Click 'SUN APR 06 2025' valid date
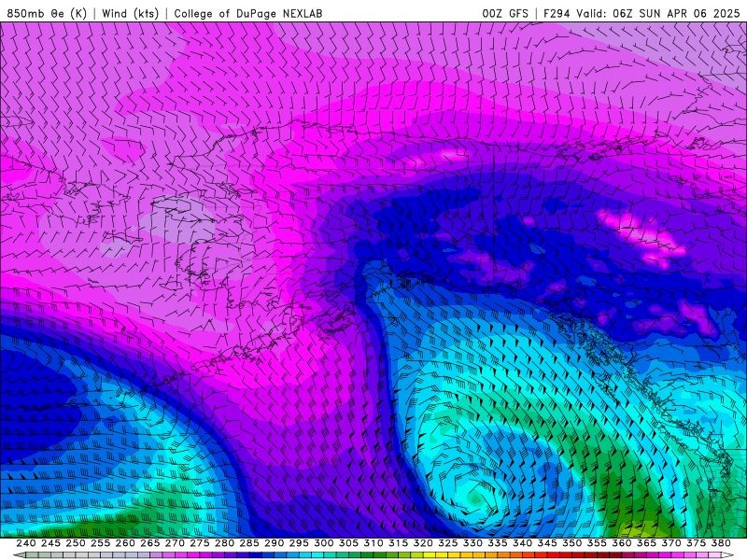The width and height of the screenshot is (747, 560). point(689,13)
